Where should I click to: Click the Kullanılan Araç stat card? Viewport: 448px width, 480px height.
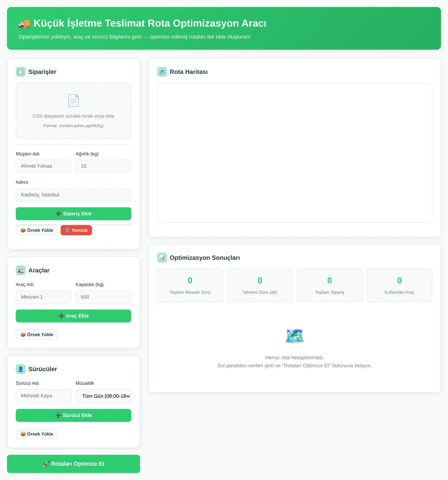(399, 285)
